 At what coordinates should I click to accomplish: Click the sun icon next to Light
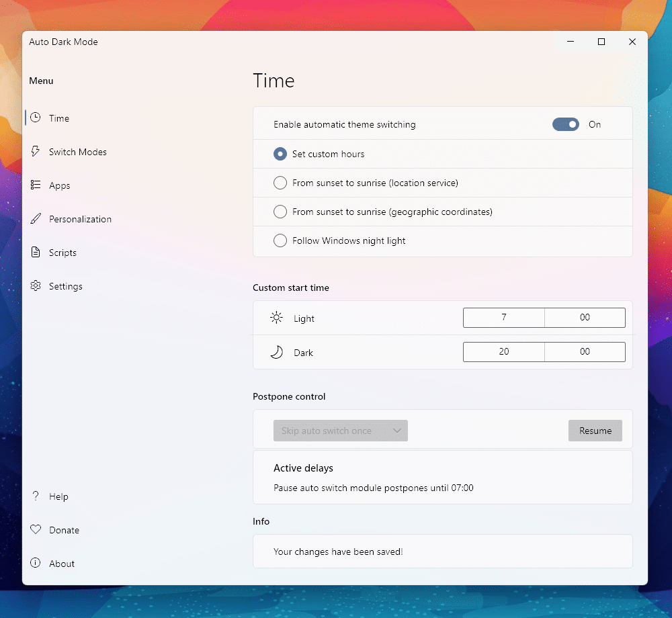pos(276,318)
